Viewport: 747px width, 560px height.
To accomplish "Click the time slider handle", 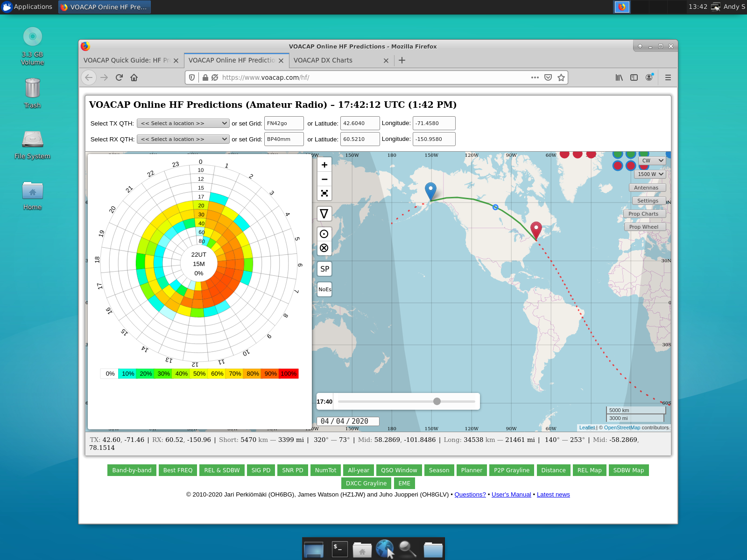I will point(437,401).
